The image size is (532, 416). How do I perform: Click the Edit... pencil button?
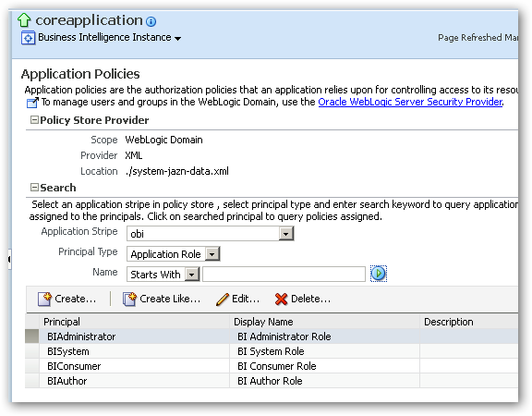(x=237, y=299)
